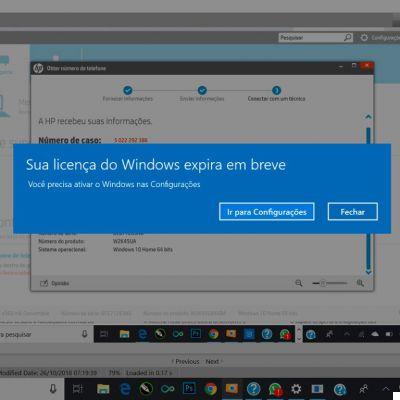Open the Settings gear in bright system taskbar
Image resolution: width=400 pixels, height=400 pixels.
pyautogui.click(x=296, y=389)
